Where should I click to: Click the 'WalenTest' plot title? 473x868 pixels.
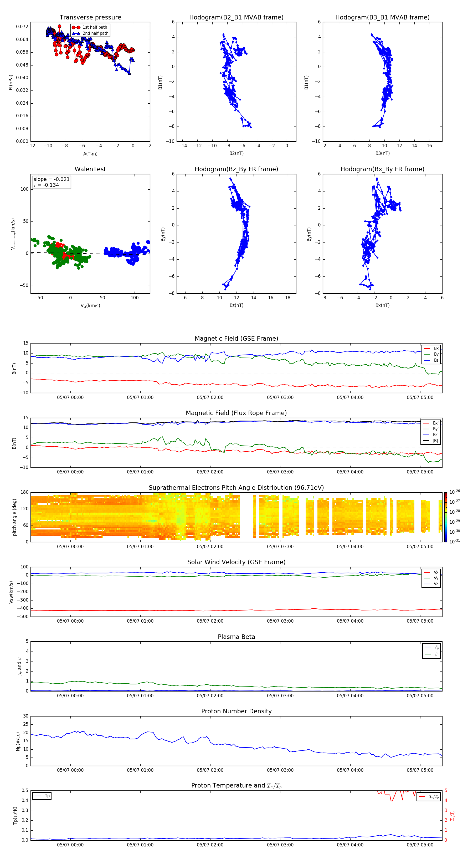(x=90, y=169)
